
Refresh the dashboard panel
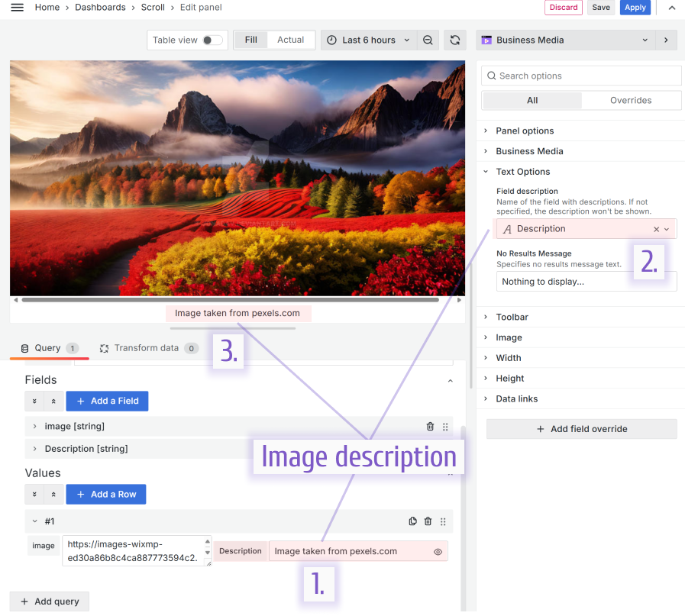[x=455, y=40]
